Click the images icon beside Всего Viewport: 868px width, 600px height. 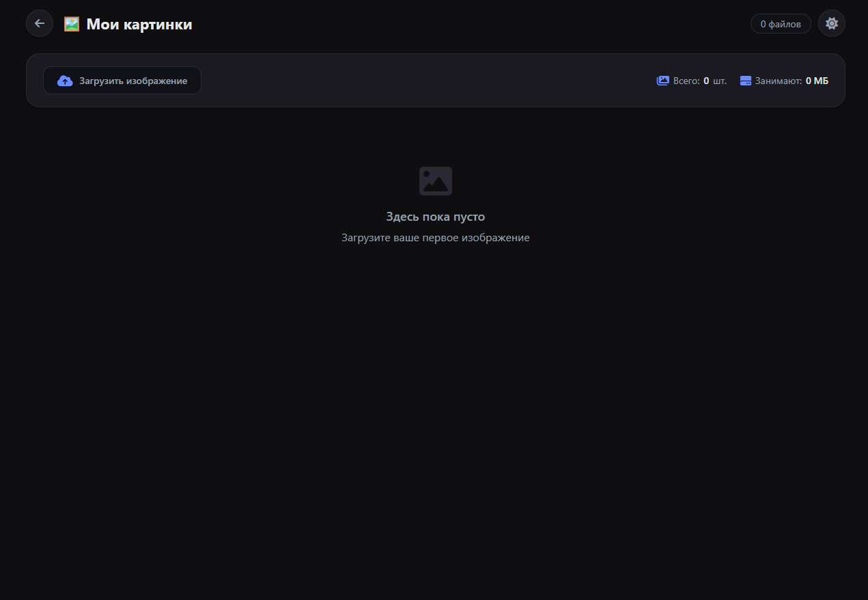662,81
